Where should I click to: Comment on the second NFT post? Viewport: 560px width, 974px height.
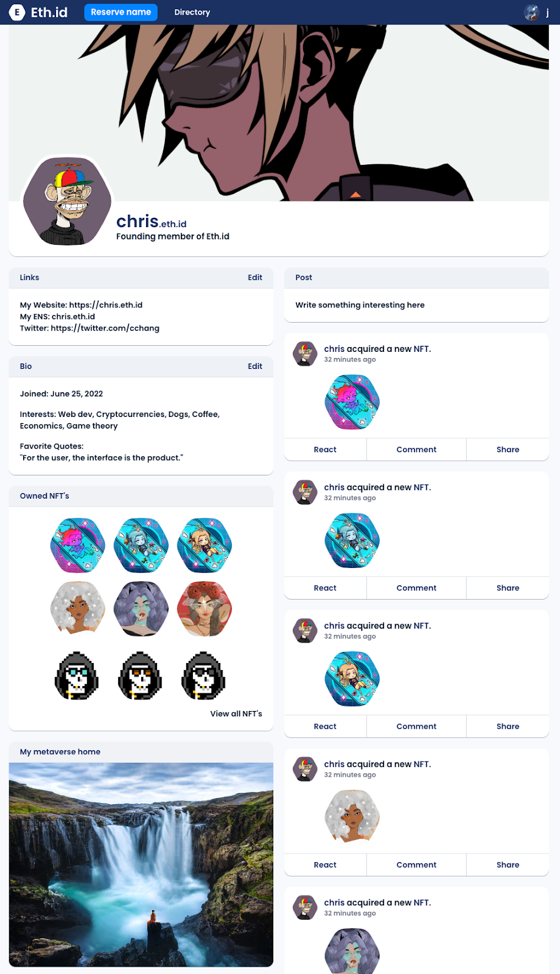tap(416, 588)
